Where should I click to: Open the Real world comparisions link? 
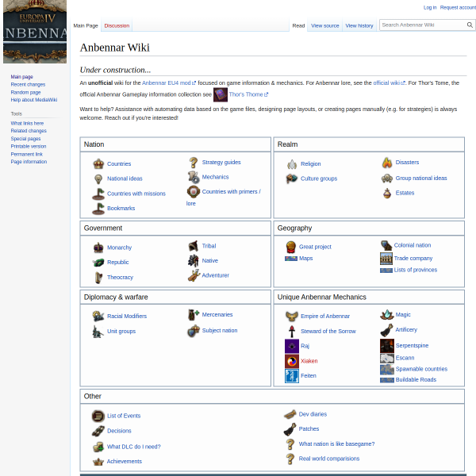click(x=328, y=459)
